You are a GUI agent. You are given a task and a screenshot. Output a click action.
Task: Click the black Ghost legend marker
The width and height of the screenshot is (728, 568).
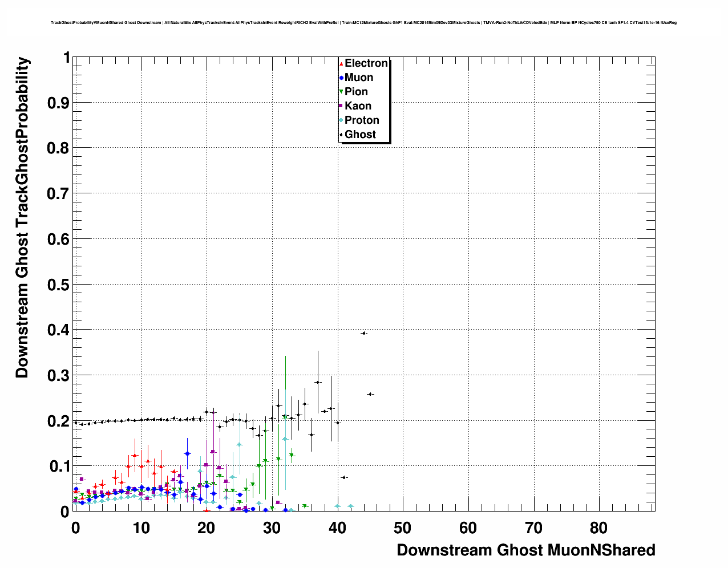(341, 135)
